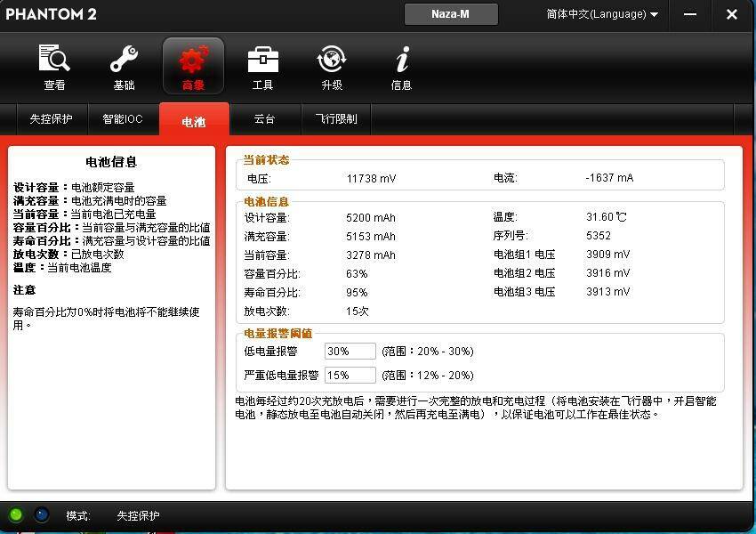756x534 pixels.
Task: Click the (范围：12% - 20%) range hint
Action: click(428, 376)
